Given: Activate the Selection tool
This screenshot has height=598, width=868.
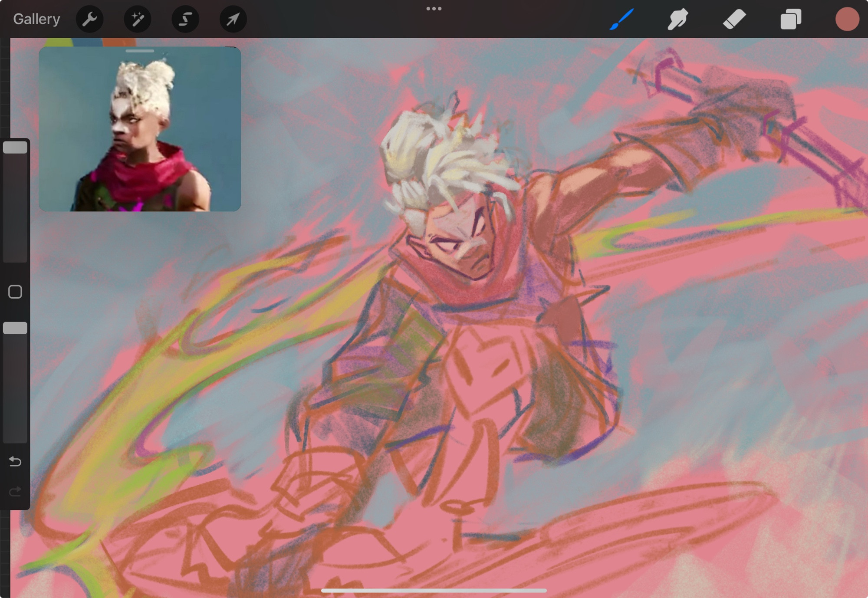Looking at the screenshot, I should 185,19.
